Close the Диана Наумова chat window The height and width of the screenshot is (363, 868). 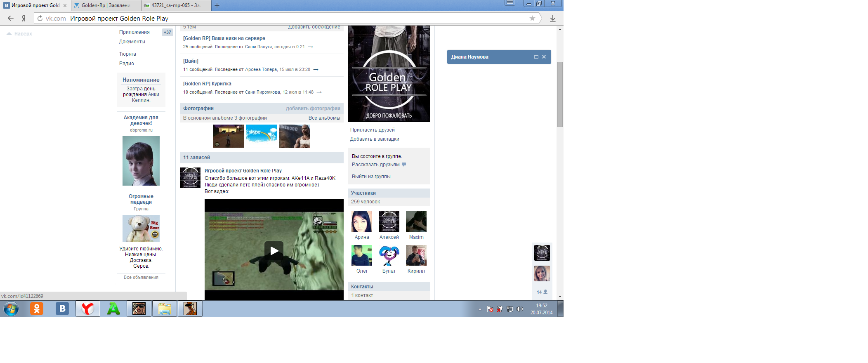coord(544,57)
